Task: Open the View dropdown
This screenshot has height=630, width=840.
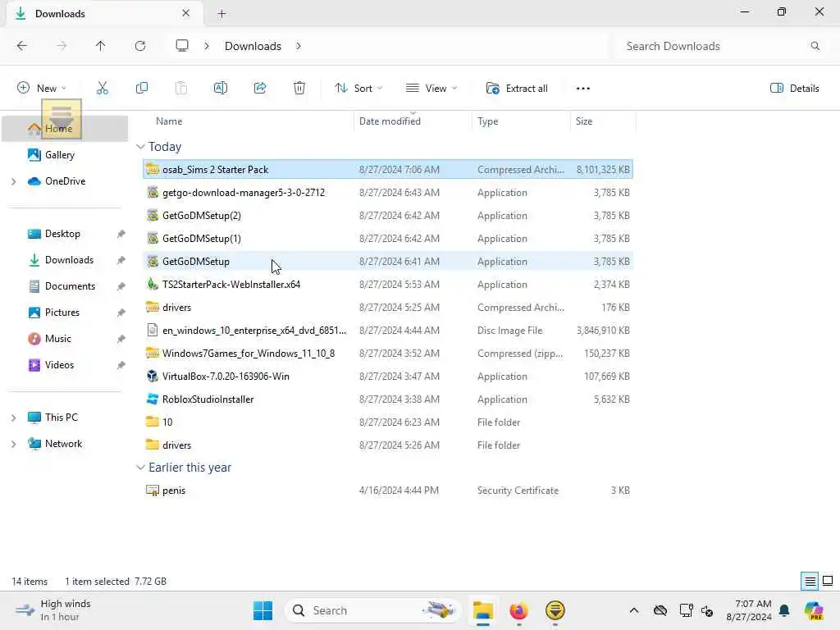Action: (431, 89)
